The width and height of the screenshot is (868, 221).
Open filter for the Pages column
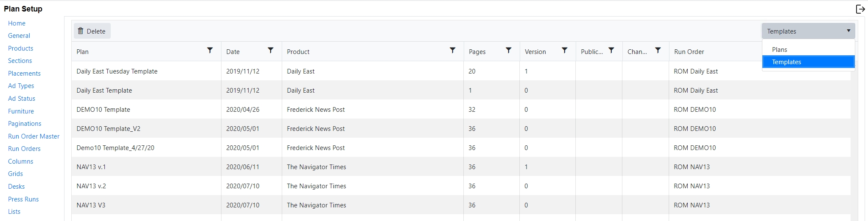click(508, 51)
